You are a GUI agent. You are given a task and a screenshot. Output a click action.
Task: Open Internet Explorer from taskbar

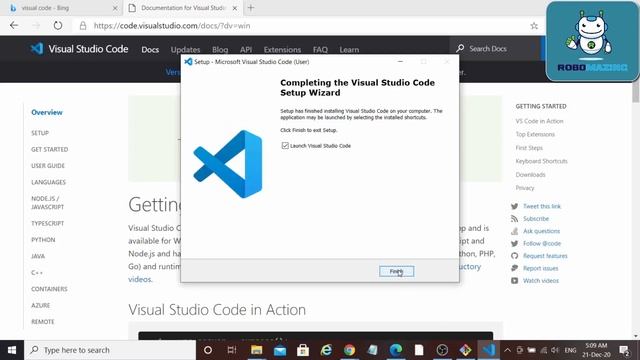click(326, 350)
